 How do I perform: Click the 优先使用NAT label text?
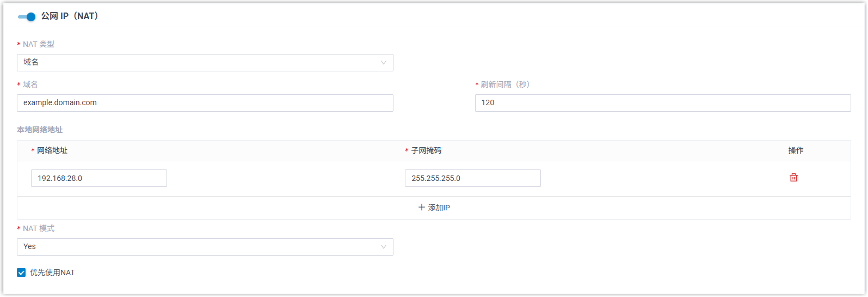[52, 272]
